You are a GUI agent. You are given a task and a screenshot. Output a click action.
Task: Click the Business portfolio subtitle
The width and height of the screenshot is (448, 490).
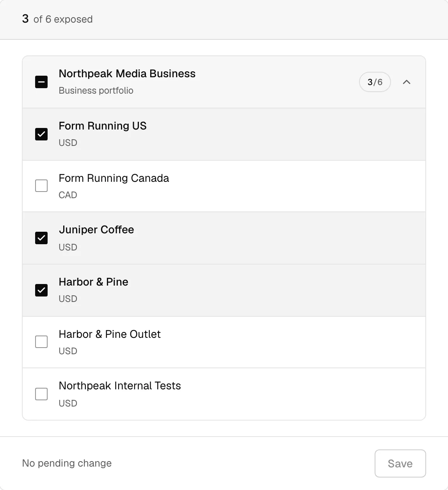[x=96, y=91]
